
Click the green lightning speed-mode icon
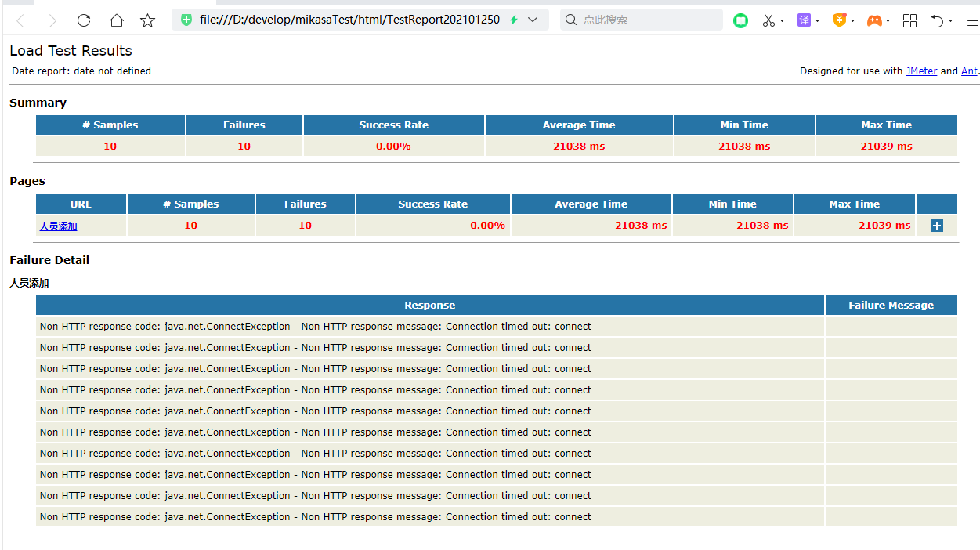pyautogui.click(x=514, y=20)
